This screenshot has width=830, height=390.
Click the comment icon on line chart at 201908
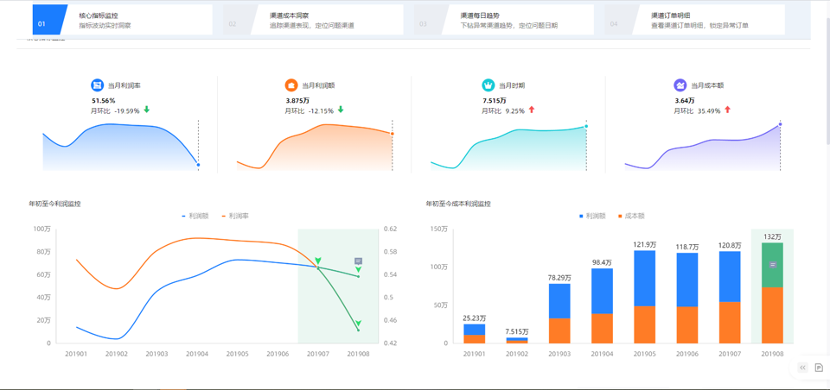point(358,261)
